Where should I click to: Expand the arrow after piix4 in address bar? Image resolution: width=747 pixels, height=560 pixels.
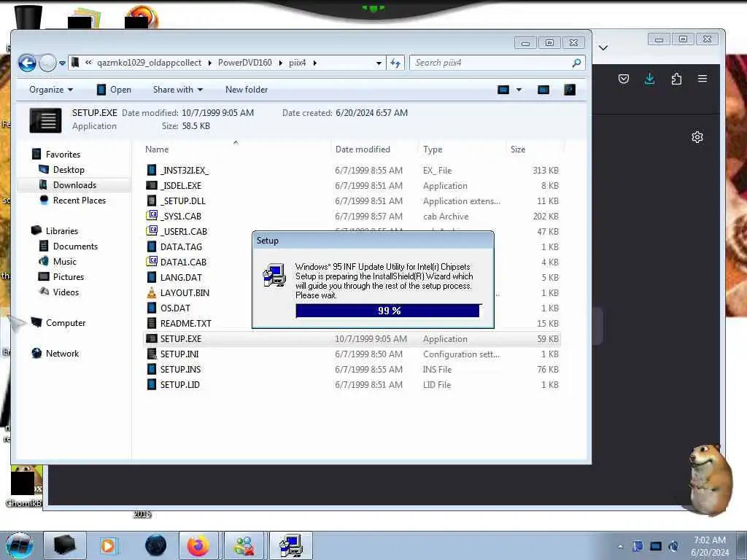coord(315,63)
